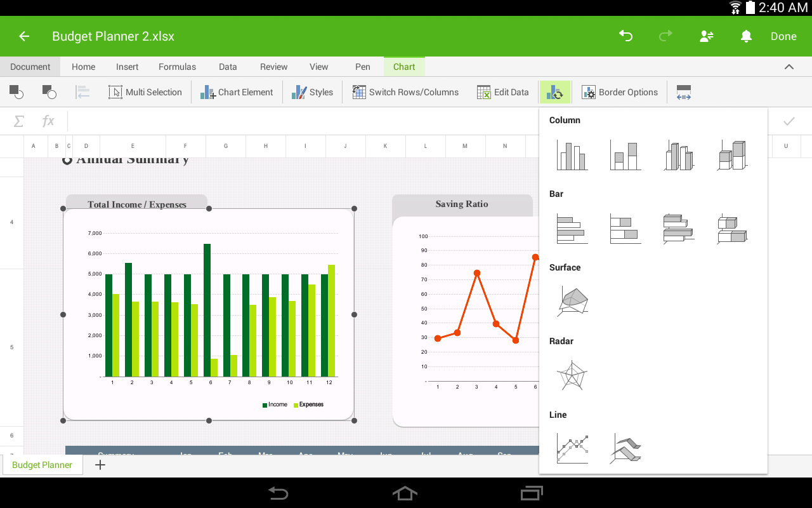Tap Done to finish editing

(x=783, y=36)
